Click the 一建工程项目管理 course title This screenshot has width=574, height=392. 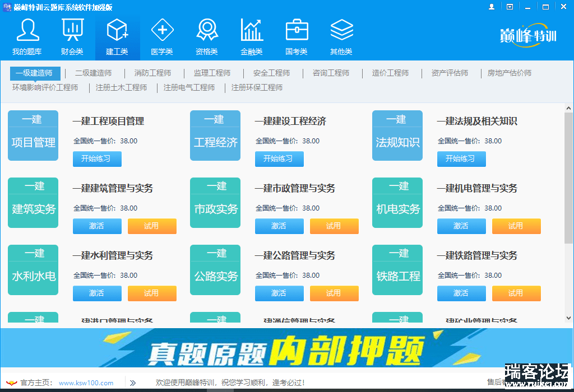(x=108, y=121)
